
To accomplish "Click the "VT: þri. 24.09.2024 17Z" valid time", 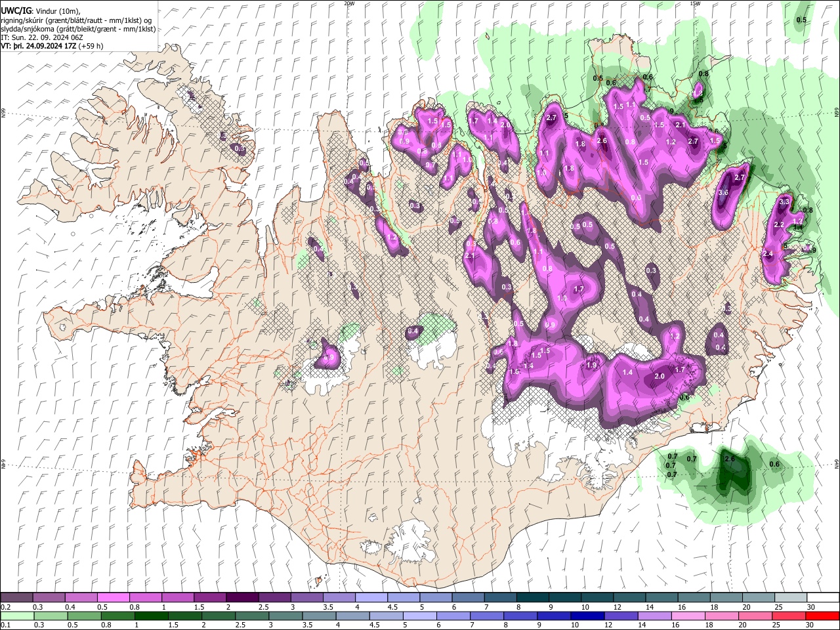I will click(x=38, y=46).
